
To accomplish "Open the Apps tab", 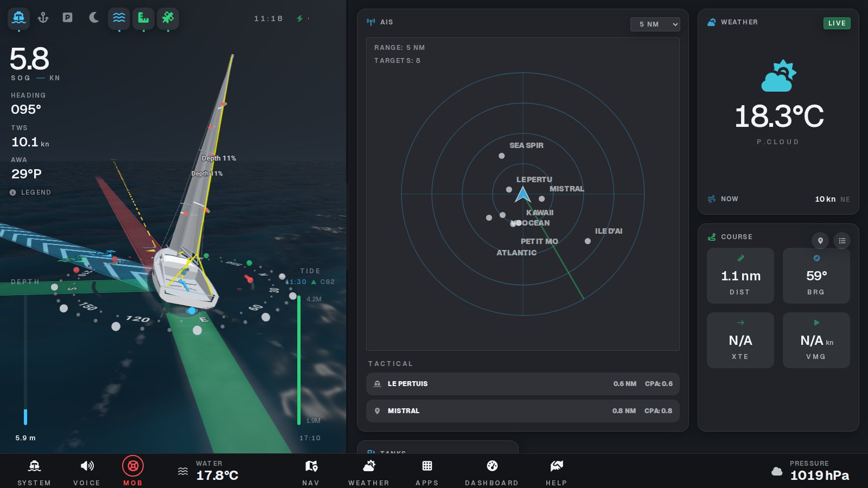I will tap(427, 472).
